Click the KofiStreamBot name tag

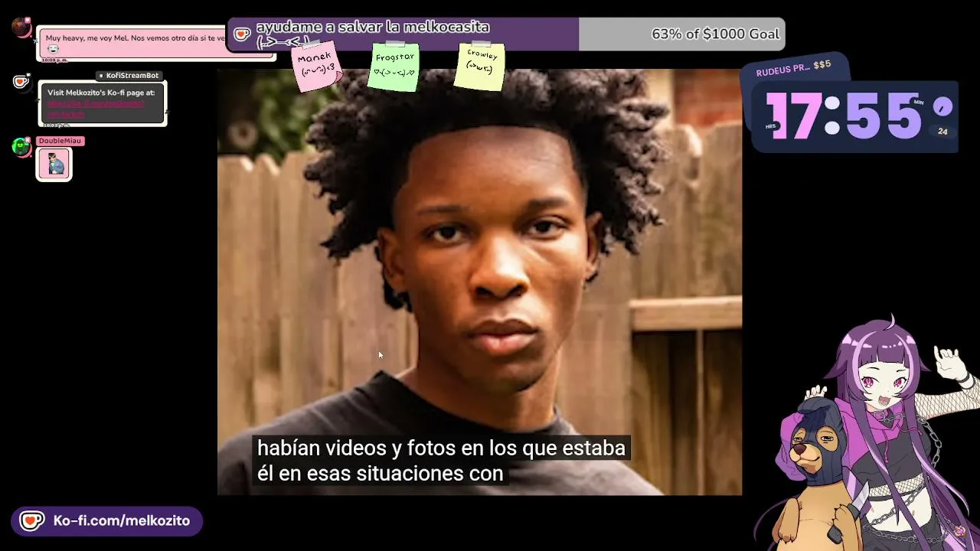point(128,76)
